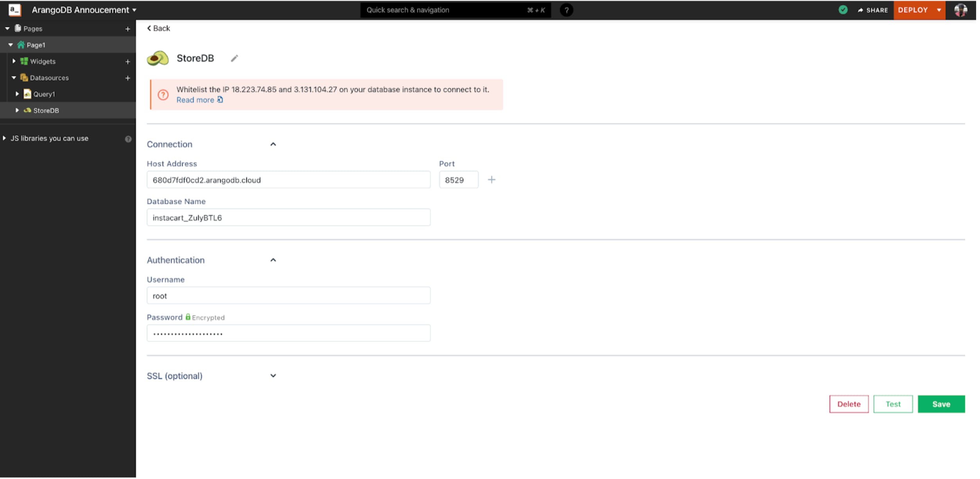Image resolution: width=980 pixels, height=479 pixels.
Task: Click the pencil icon to rename StoreDB
Action: pos(234,58)
